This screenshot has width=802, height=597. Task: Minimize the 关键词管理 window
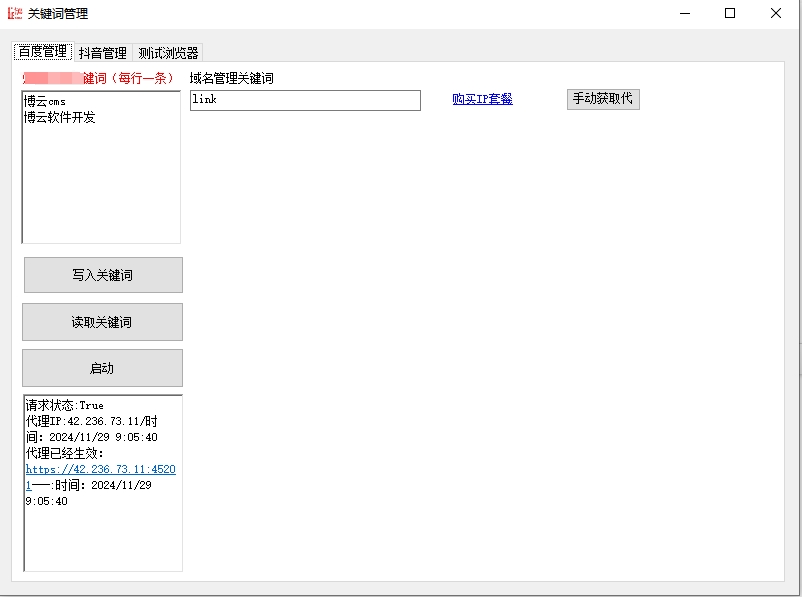[x=685, y=14]
